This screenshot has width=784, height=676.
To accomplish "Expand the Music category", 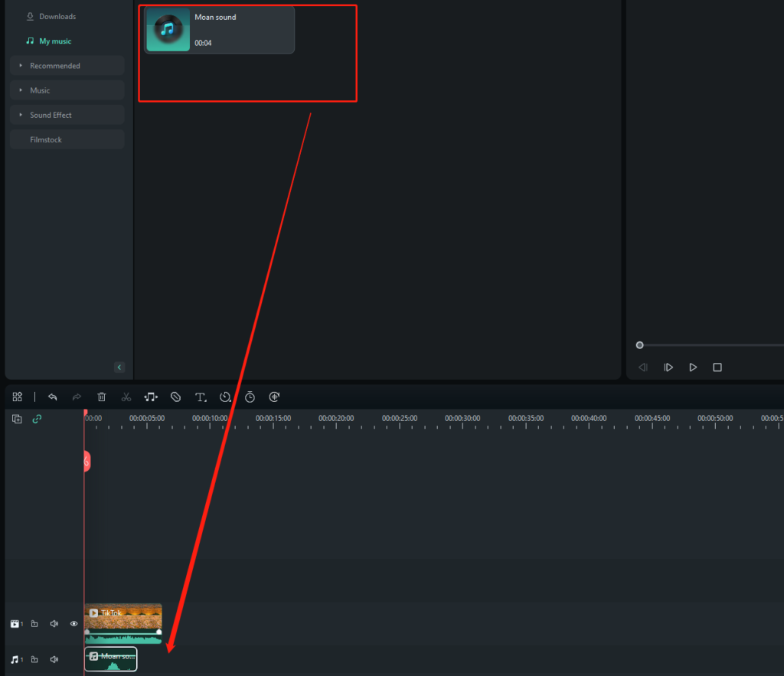I will [x=40, y=90].
